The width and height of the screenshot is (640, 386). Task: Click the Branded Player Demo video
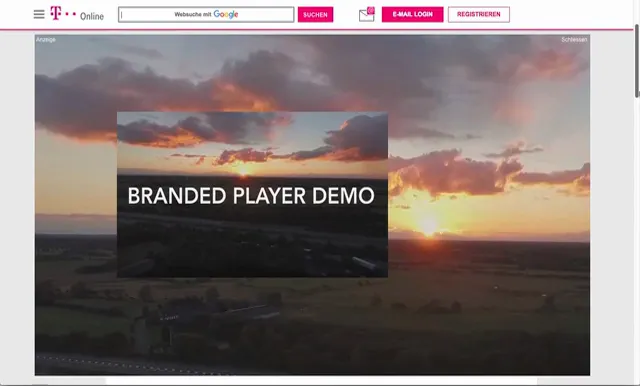[252, 195]
